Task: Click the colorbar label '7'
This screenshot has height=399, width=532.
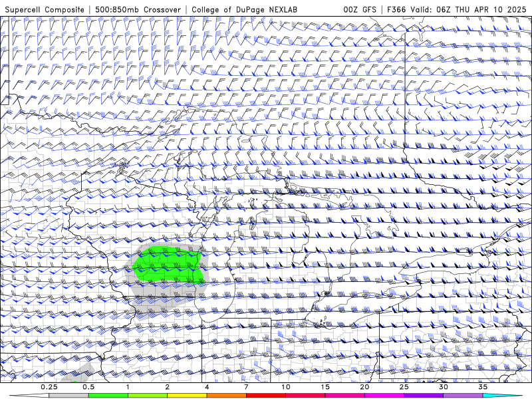Action: click(246, 387)
